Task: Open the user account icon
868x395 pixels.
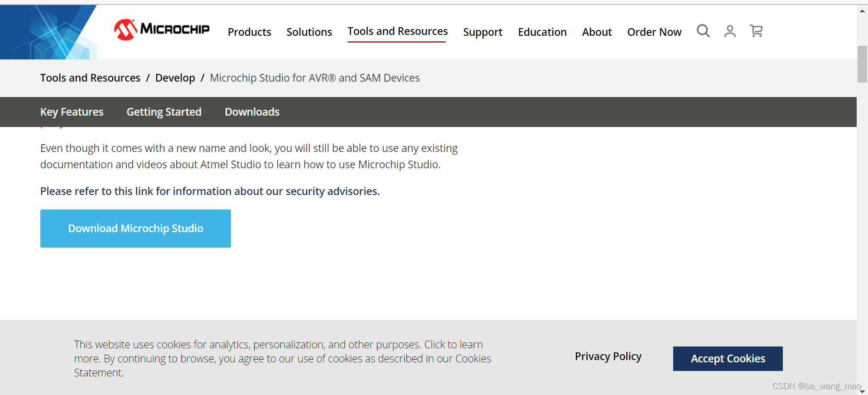Action: (730, 31)
